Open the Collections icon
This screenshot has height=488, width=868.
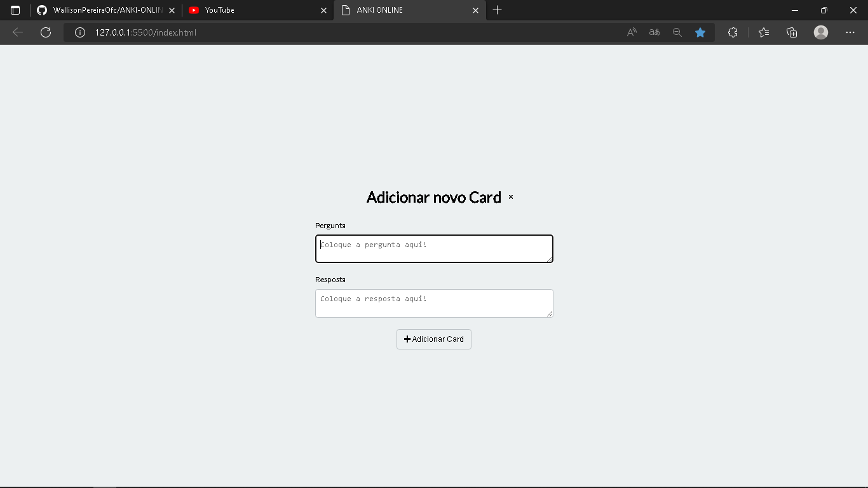pos(792,32)
